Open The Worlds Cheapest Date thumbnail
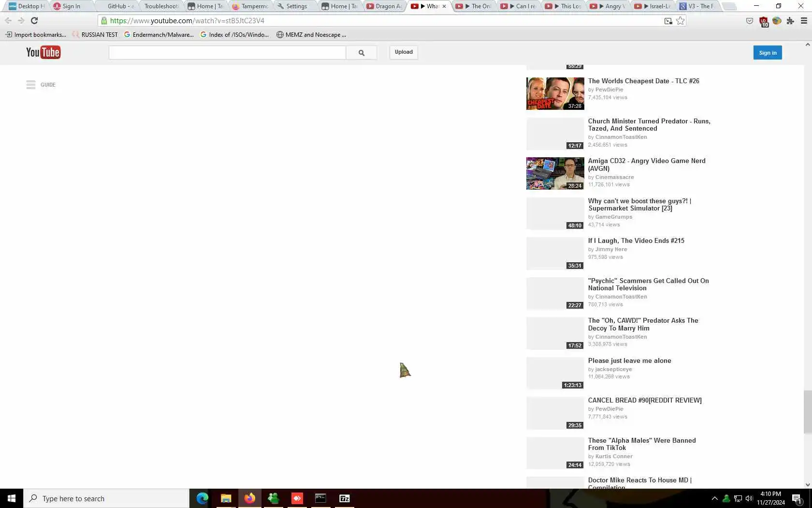Screen dimensions: 812x508 pyautogui.click(x=555, y=93)
